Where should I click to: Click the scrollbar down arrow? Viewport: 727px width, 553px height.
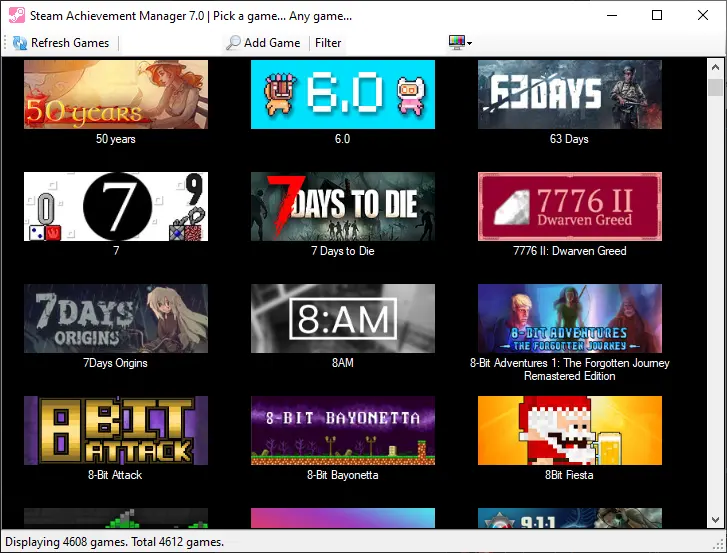715,520
